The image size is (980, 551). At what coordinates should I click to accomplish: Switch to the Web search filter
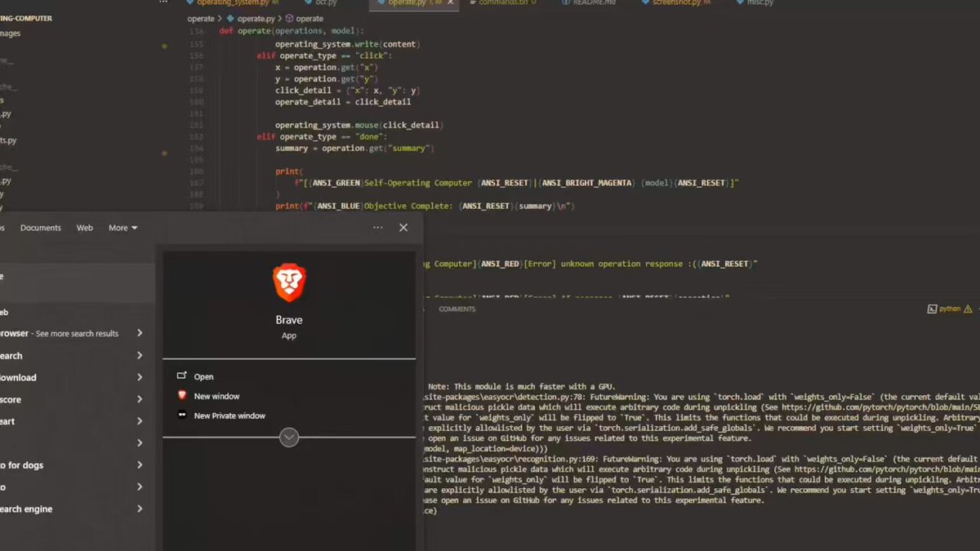pos(85,228)
